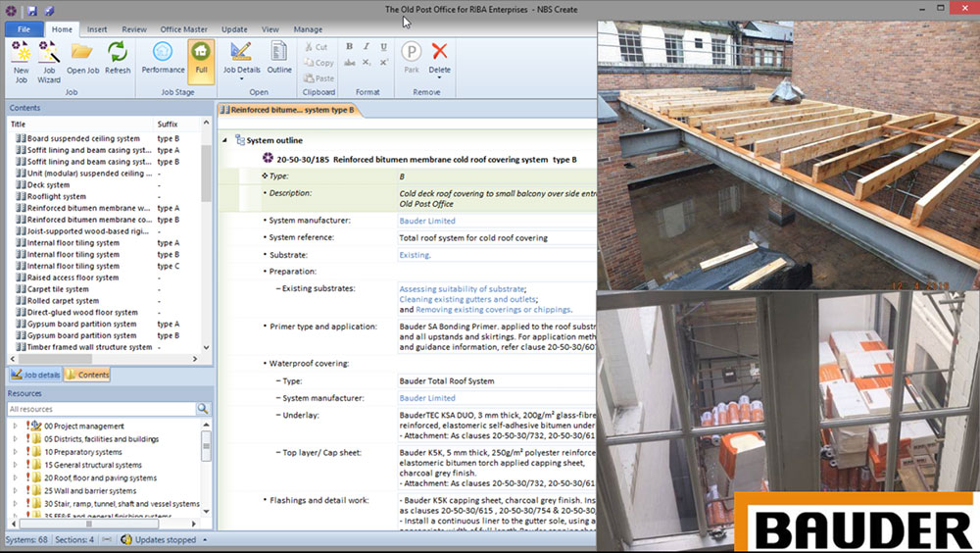Click System reference field value

pos(497,237)
